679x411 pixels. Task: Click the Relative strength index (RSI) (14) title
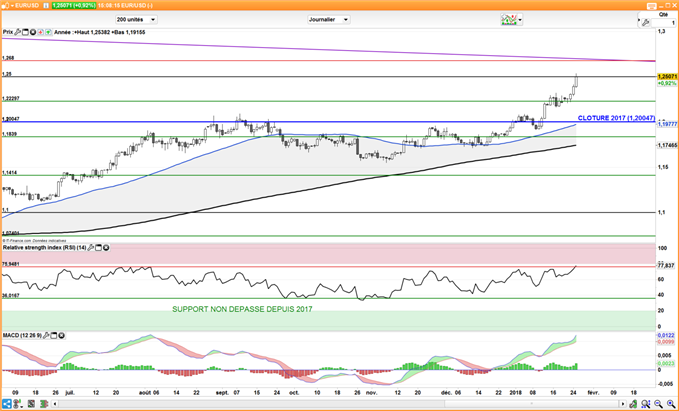coord(45,248)
